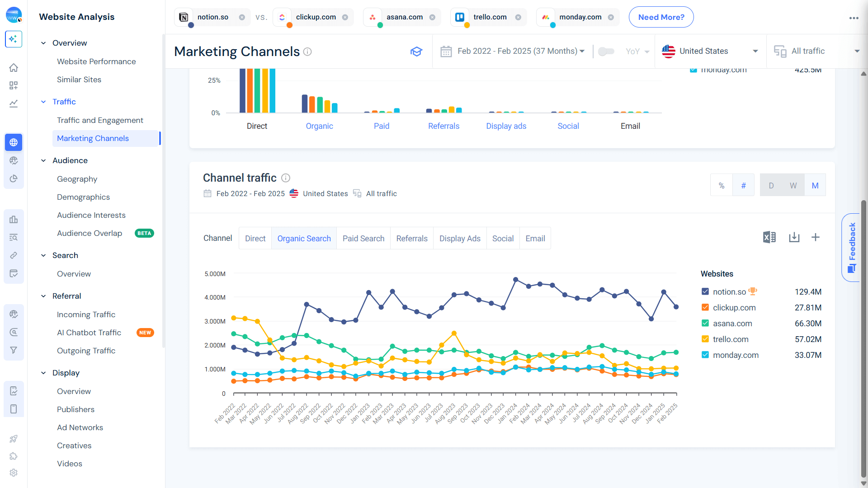The width and height of the screenshot is (868, 488).
Task: Select the link/referral icon in the sidebar
Action: click(x=14, y=255)
